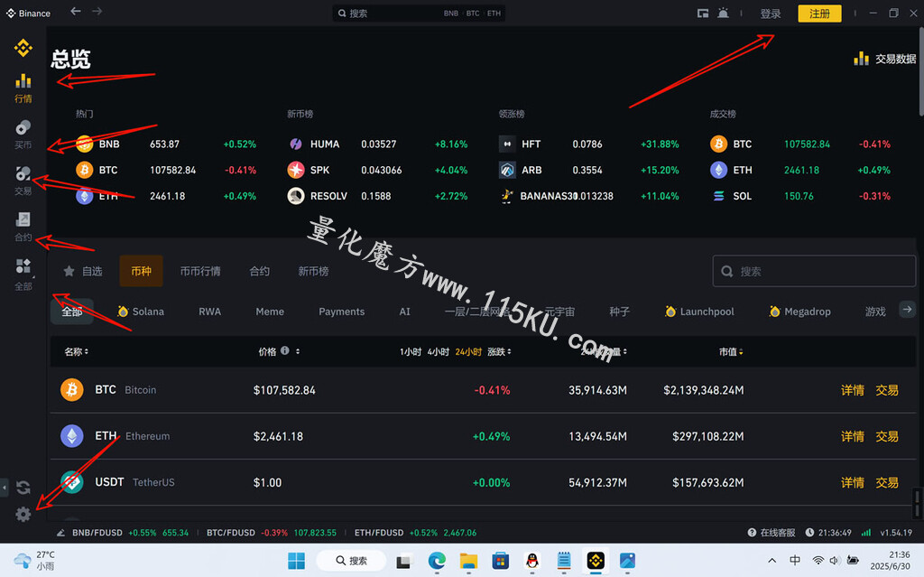Open 交易数据 trading data

point(885,59)
